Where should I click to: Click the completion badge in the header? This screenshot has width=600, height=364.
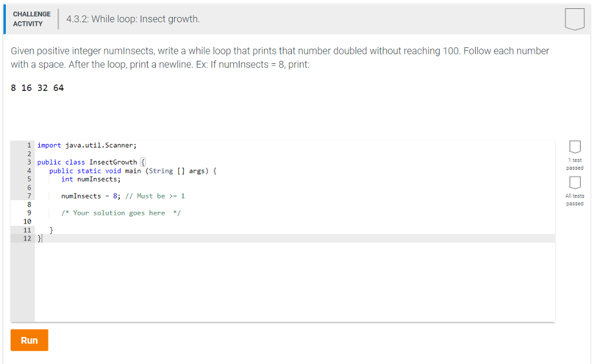(574, 18)
